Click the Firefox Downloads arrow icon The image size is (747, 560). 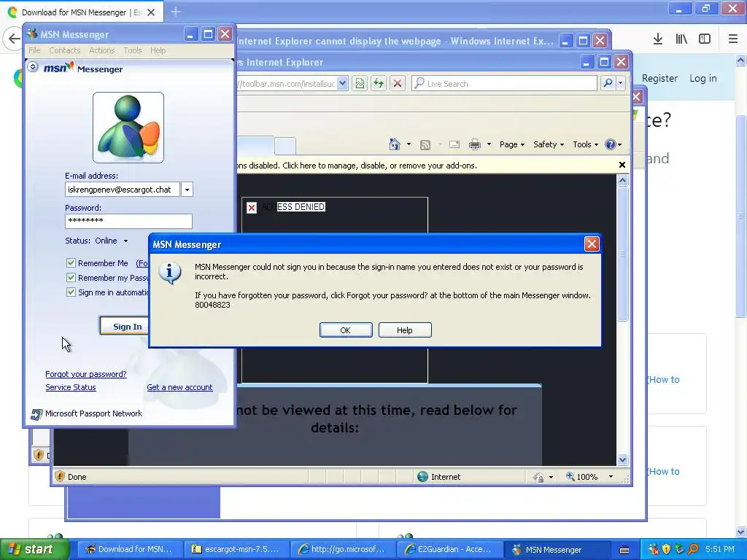point(658,39)
